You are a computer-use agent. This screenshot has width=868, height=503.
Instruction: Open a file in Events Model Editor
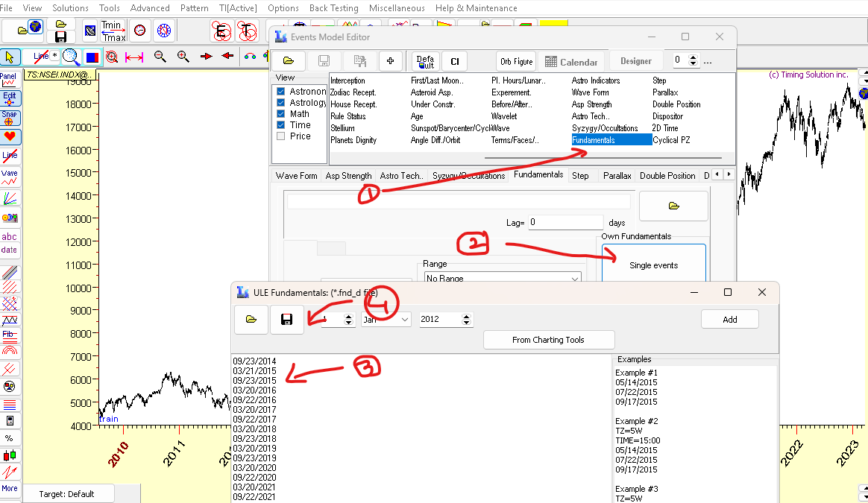[x=289, y=61]
